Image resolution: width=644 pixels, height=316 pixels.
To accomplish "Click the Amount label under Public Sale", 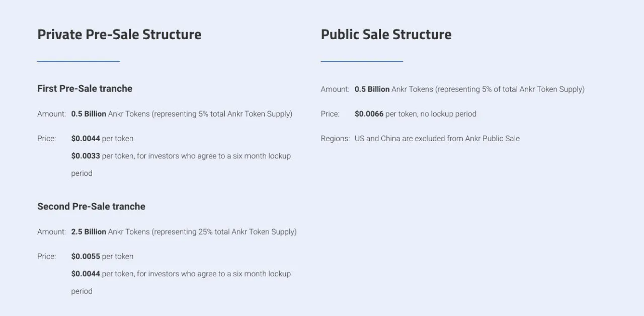I will (x=335, y=89).
